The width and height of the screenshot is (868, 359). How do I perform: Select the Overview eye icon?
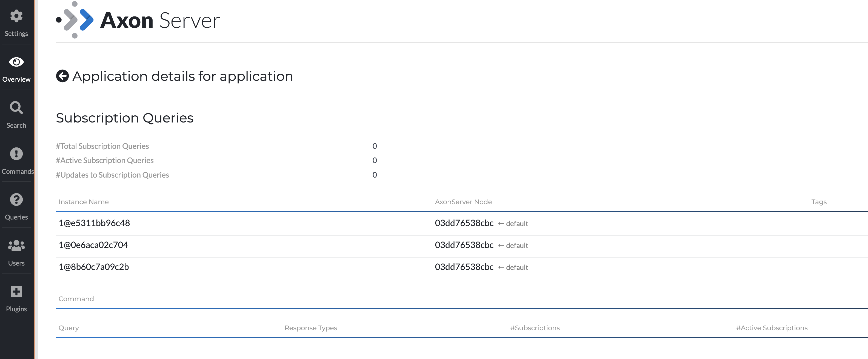click(x=16, y=62)
